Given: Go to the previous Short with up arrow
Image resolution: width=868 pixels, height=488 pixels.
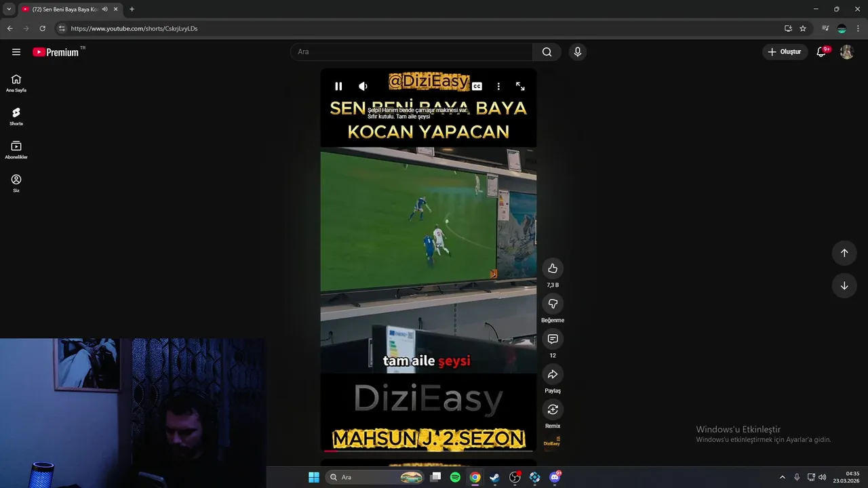Looking at the screenshot, I should tap(844, 253).
